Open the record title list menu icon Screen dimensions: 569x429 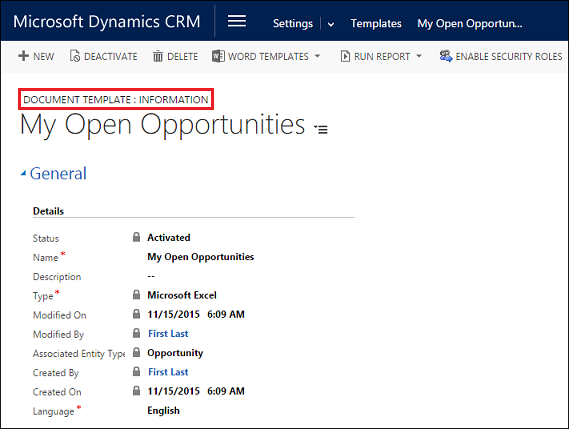click(x=321, y=129)
